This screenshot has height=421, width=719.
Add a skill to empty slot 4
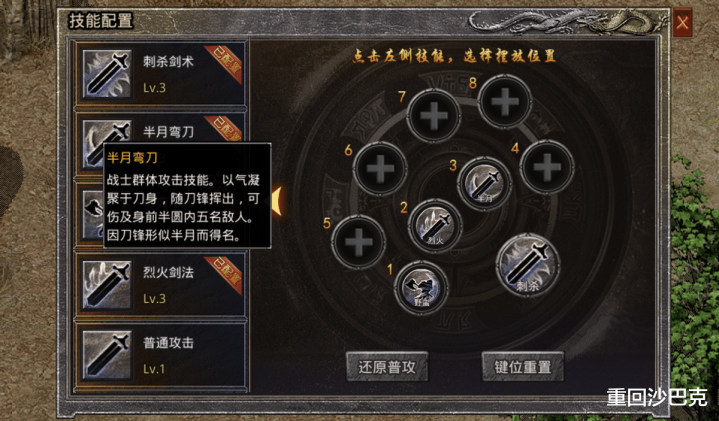pos(547,167)
